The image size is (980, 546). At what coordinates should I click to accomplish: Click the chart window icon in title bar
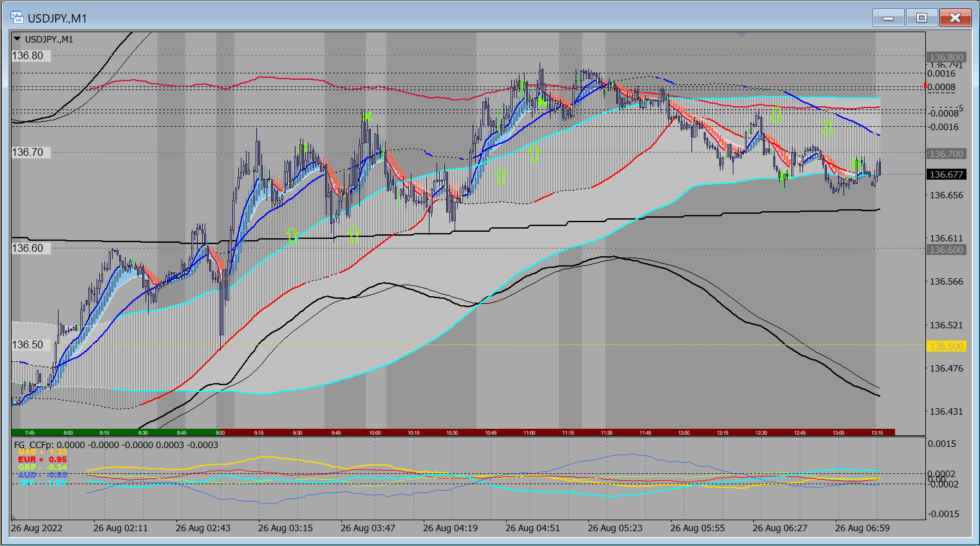(17, 18)
